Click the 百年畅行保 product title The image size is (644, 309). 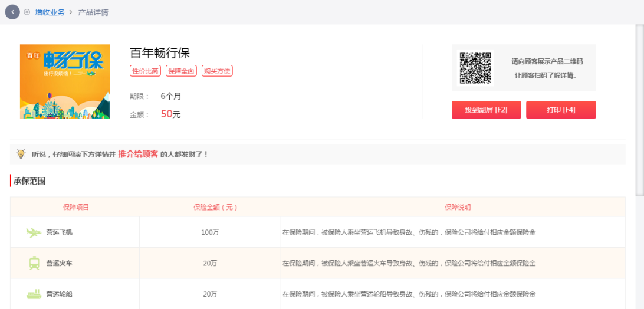(160, 53)
